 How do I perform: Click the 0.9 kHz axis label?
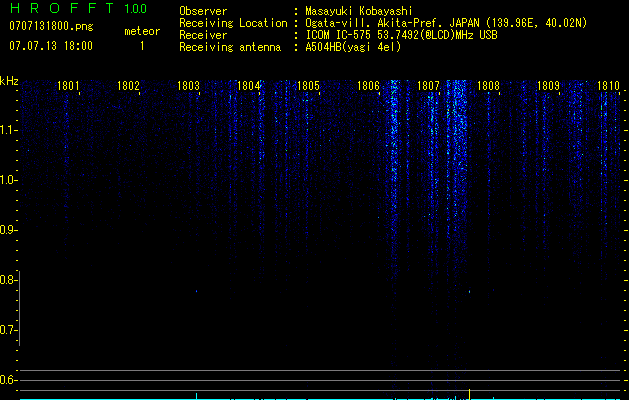click(8, 230)
